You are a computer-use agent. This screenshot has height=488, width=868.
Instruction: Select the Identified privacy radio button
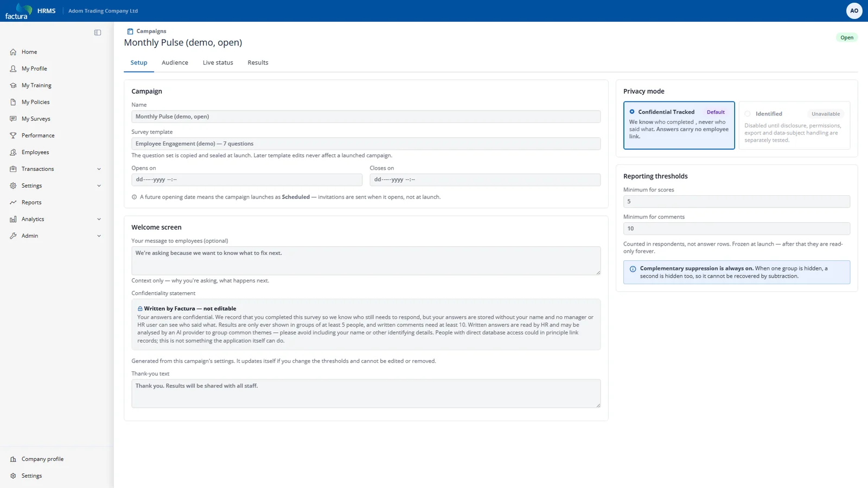point(748,114)
